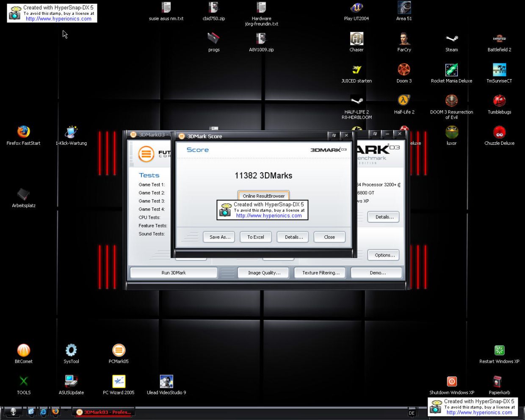
Task: Click Game Test 1 label
Action: click(152, 185)
